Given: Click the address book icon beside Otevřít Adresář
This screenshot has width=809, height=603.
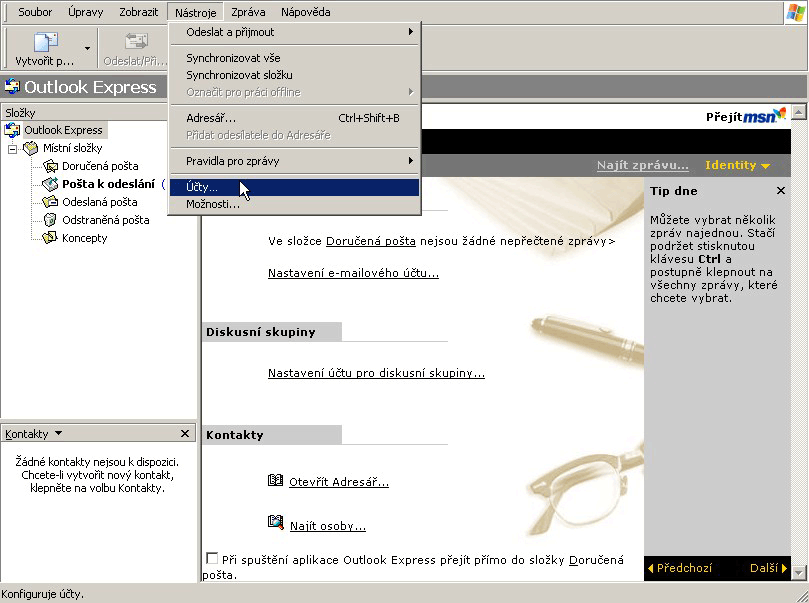Looking at the screenshot, I should [276, 481].
